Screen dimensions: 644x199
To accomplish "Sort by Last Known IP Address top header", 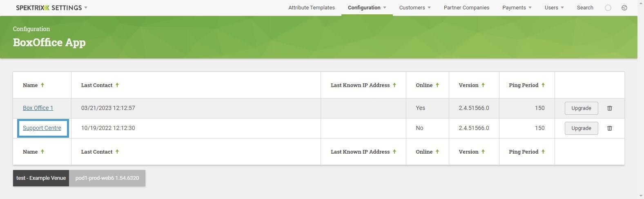I will [363, 85].
